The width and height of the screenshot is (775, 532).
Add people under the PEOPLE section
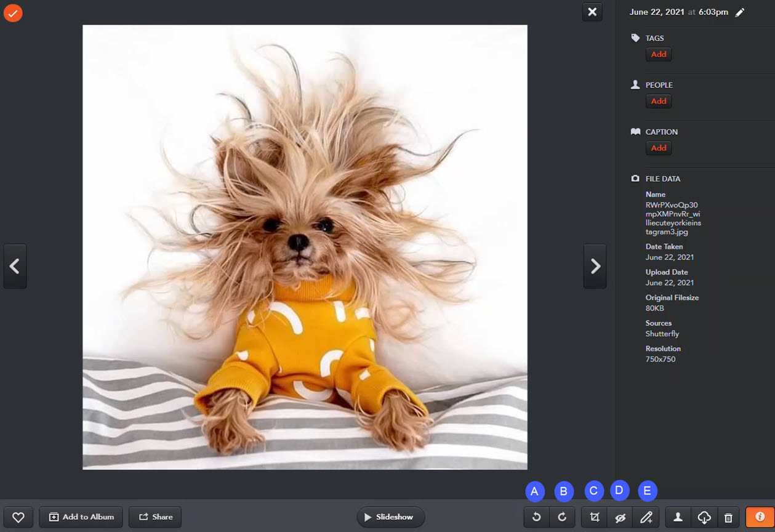coord(658,101)
